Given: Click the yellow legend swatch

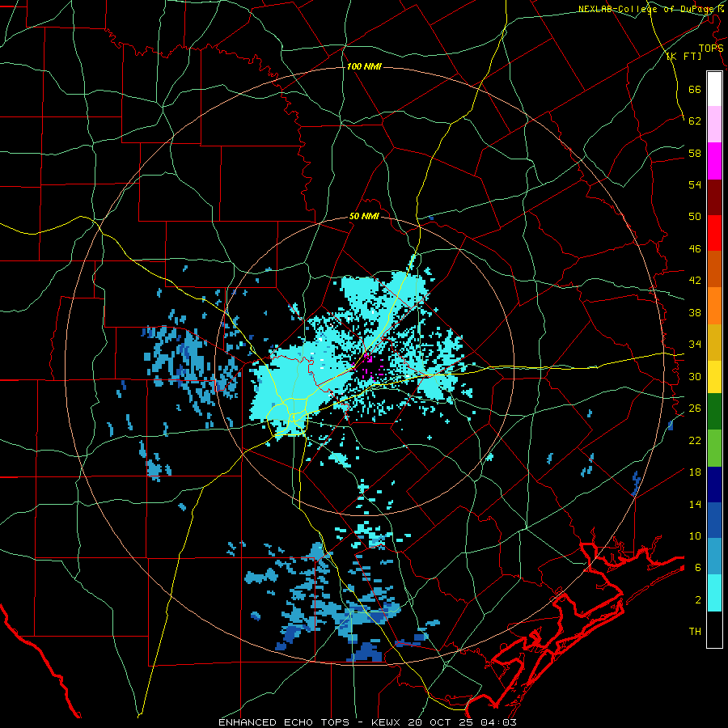Looking at the screenshot, I should coord(714,376).
